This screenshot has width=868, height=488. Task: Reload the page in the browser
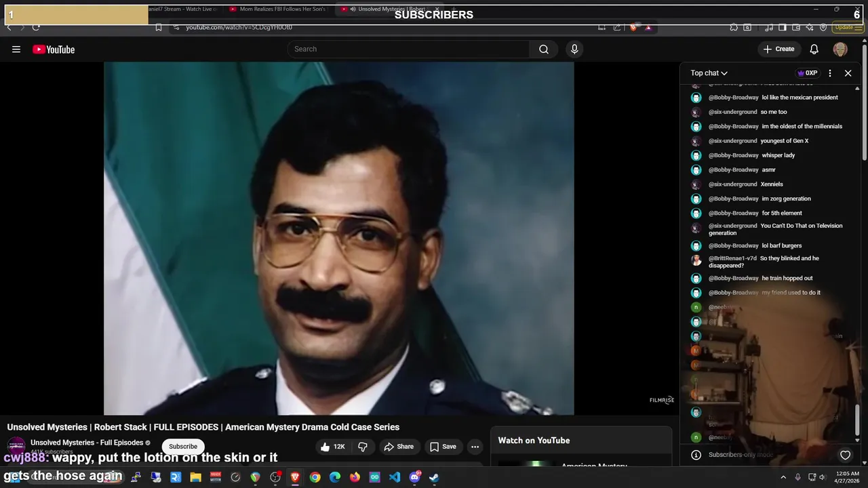pos(36,27)
